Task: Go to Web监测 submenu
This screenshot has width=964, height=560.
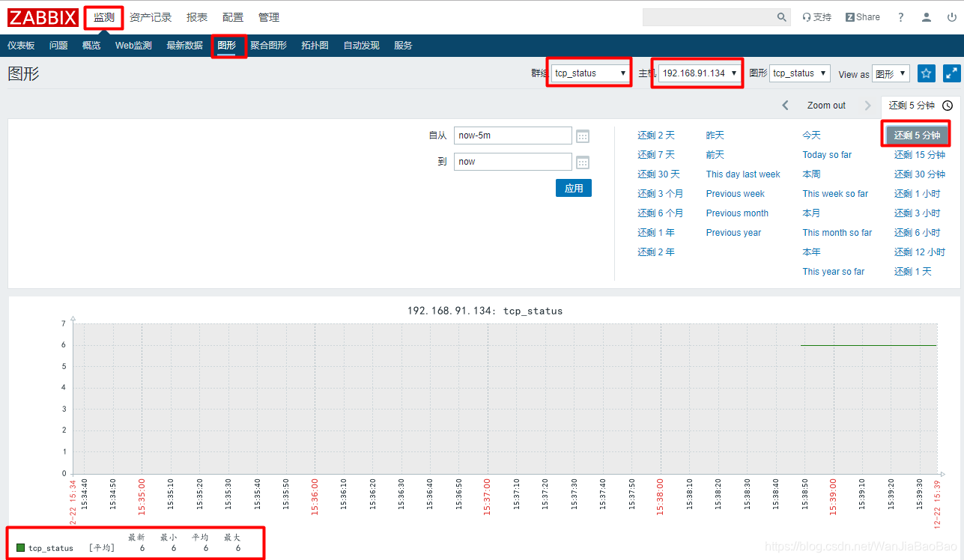Action: (x=133, y=46)
